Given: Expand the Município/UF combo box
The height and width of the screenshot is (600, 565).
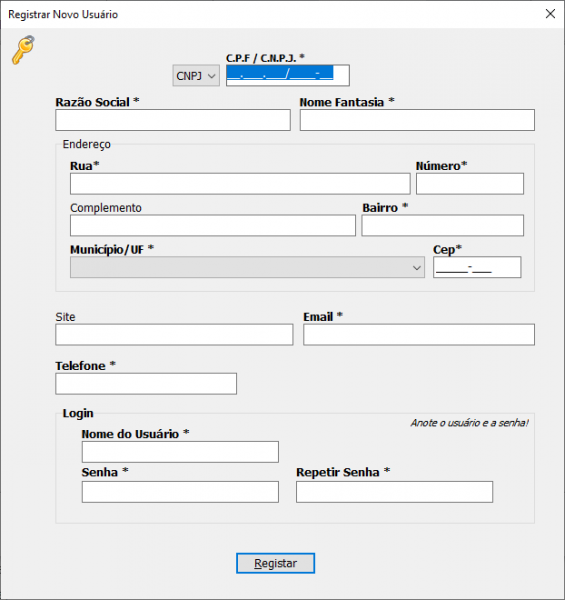Looking at the screenshot, I should tap(247, 267).
